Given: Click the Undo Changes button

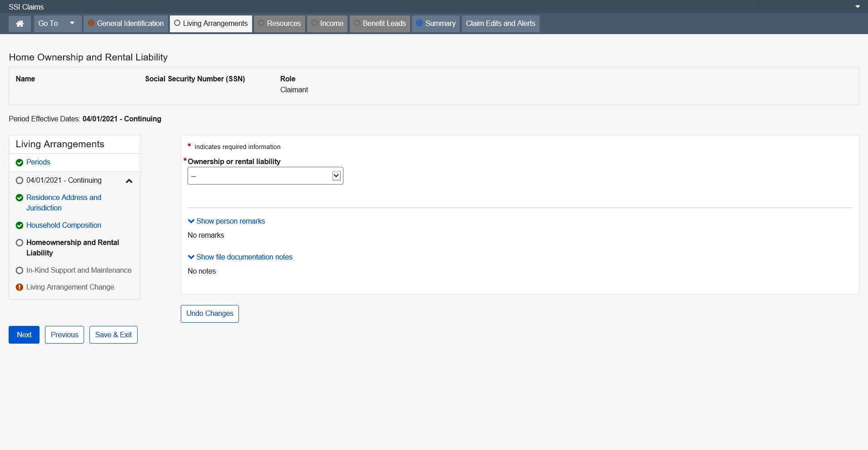Looking at the screenshot, I should [209, 314].
